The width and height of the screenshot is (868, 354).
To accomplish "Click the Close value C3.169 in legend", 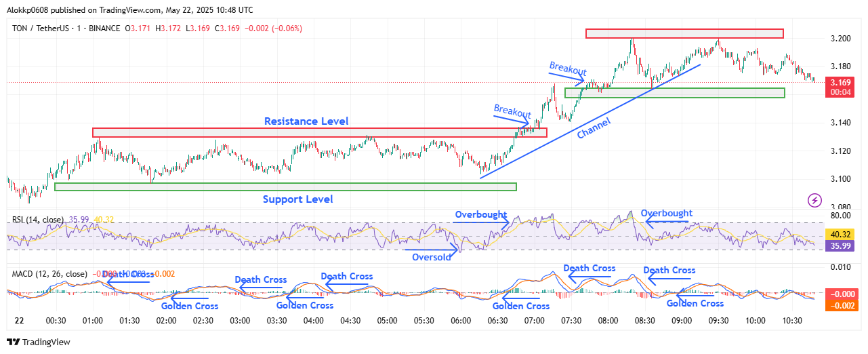I will point(228,28).
